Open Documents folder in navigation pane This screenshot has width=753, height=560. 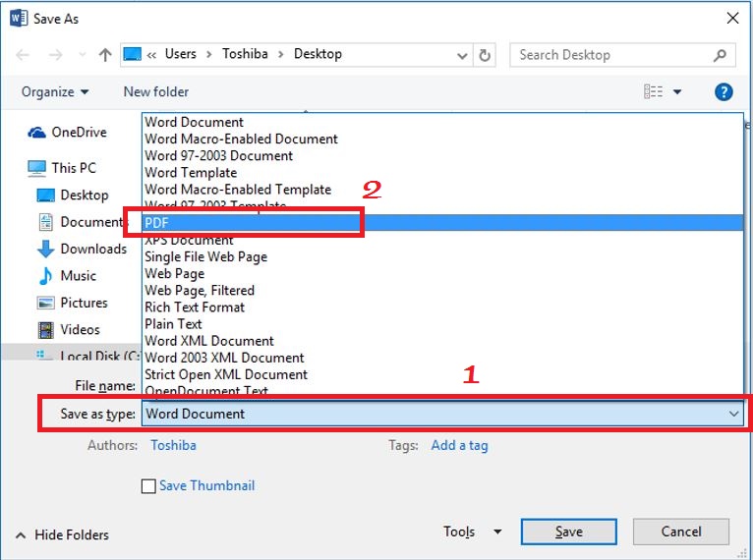click(x=91, y=222)
